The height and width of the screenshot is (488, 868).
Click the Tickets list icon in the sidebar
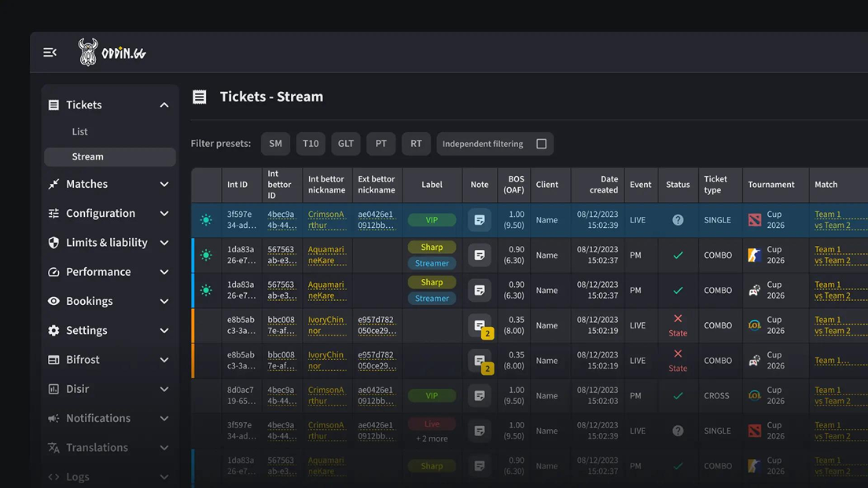pos(53,105)
